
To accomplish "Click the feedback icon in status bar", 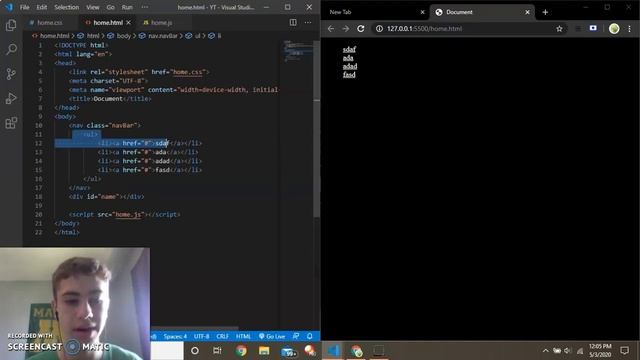I will pos(296,336).
